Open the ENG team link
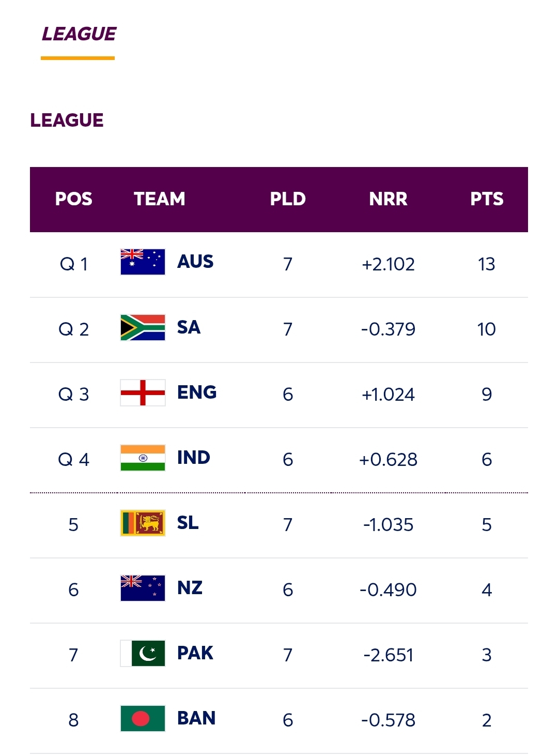 coord(197,392)
